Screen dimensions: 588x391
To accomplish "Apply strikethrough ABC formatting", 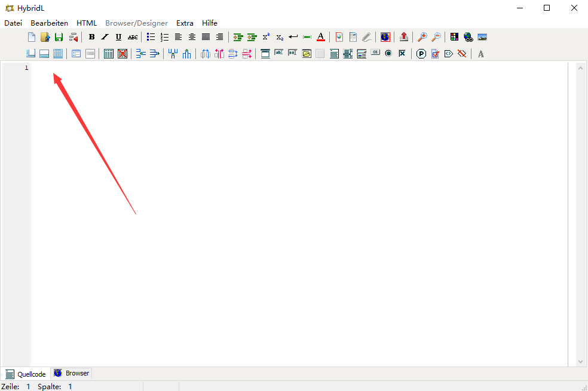I will tap(133, 37).
